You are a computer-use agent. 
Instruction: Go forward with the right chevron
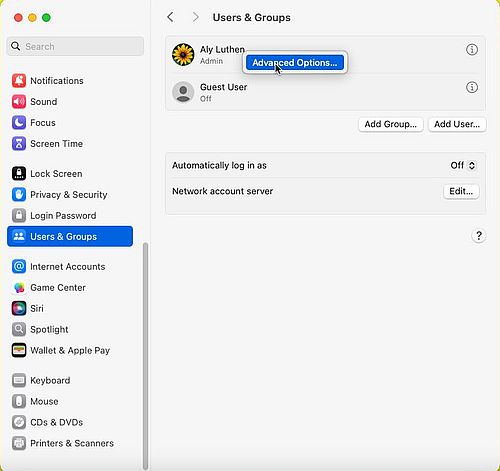tap(196, 17)
